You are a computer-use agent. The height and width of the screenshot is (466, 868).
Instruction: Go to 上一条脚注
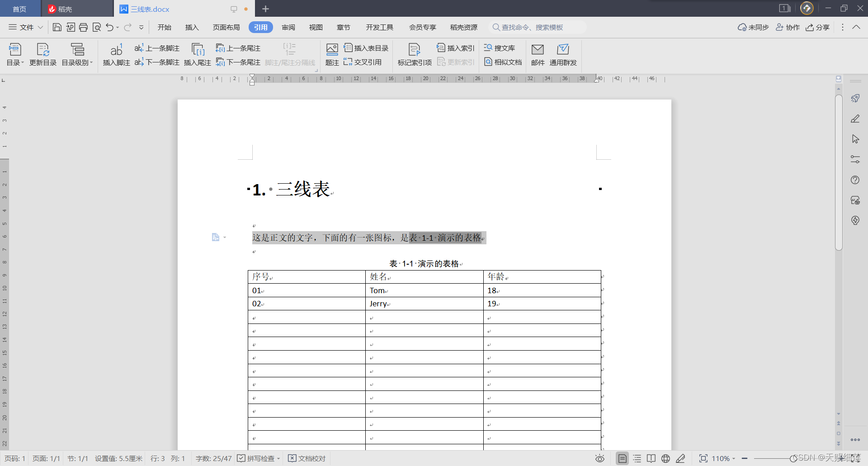coord(157,48)
